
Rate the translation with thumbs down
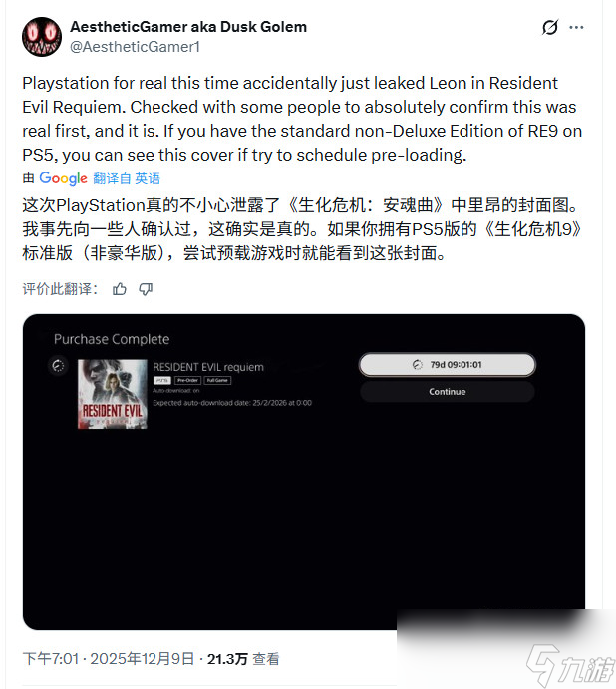click(x=146, y=289)
